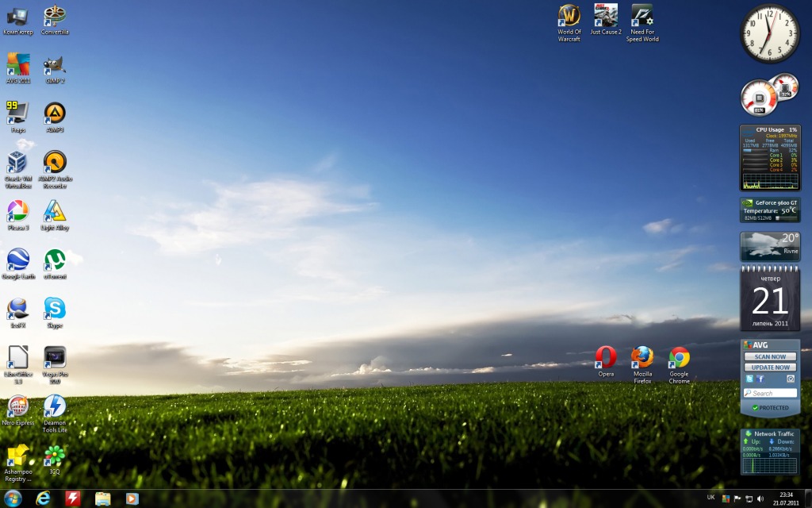
Task: Open the Комп'ютер desktop icon
Action: click(x=17, y=21)
